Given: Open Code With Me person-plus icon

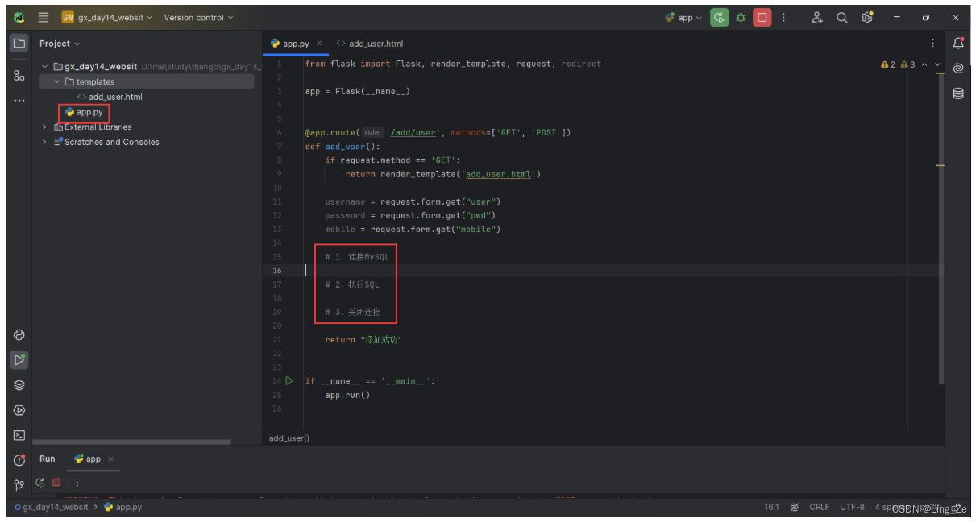Looking at the screenshot, I should [x=817, y=17].
